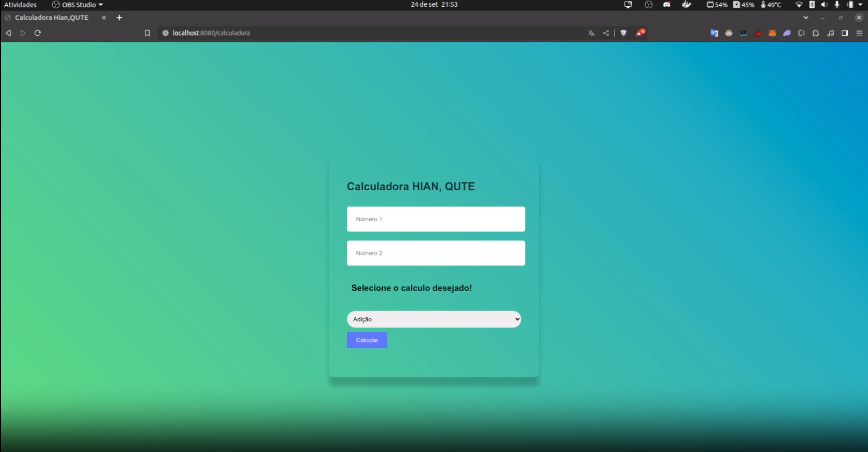Go back with the browser back arrow

point(8,33)
